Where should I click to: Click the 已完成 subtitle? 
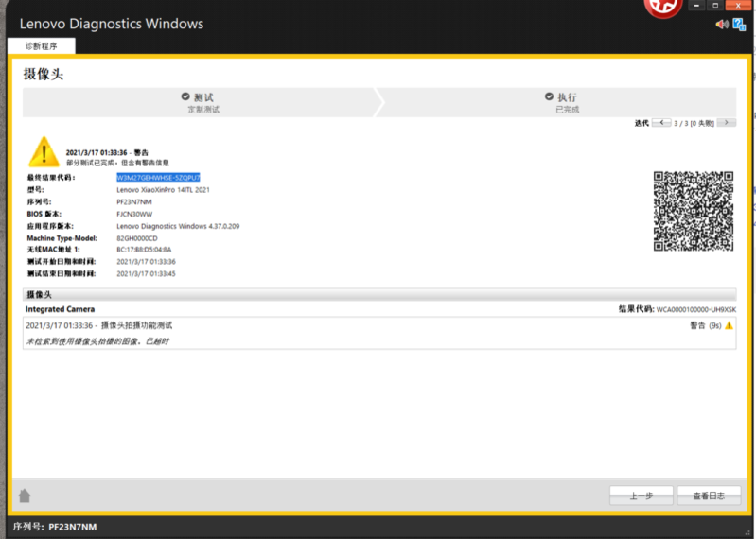tap(568, 110)
